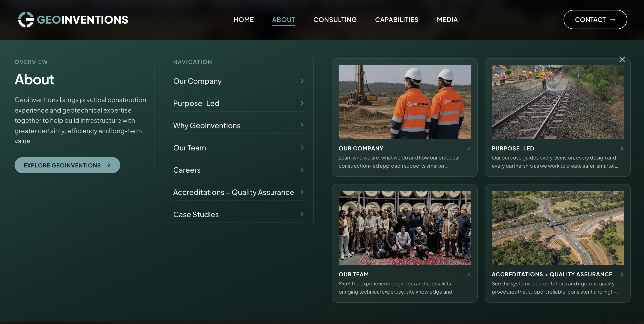Click the arrow inside the CONTACT button
644x324 pixels.
[x=612, y=20]
